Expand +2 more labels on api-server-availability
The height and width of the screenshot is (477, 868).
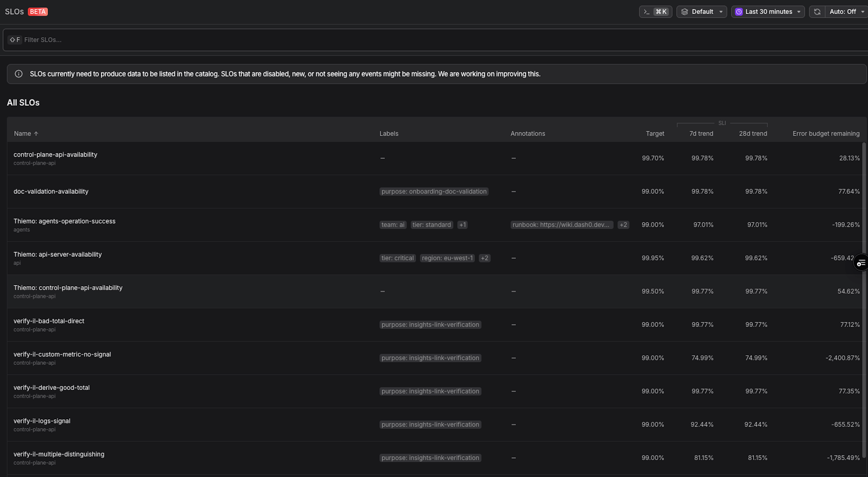coord(485,258)
